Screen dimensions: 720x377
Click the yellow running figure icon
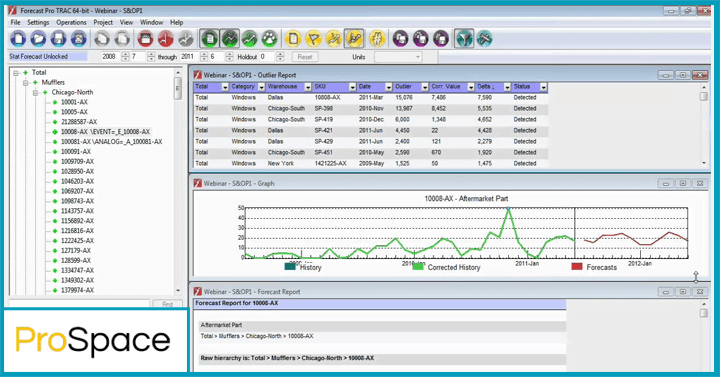pos(334,39)
